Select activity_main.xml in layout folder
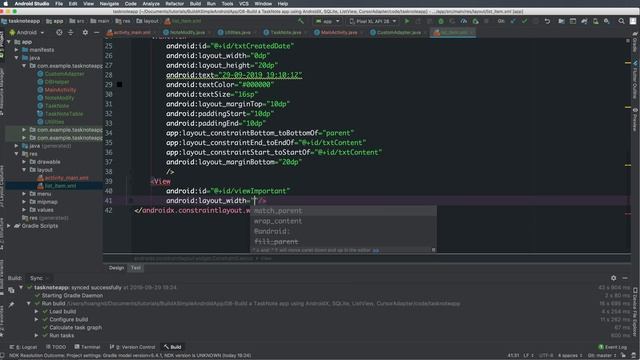The image size is (640, 360). point(67,178)
